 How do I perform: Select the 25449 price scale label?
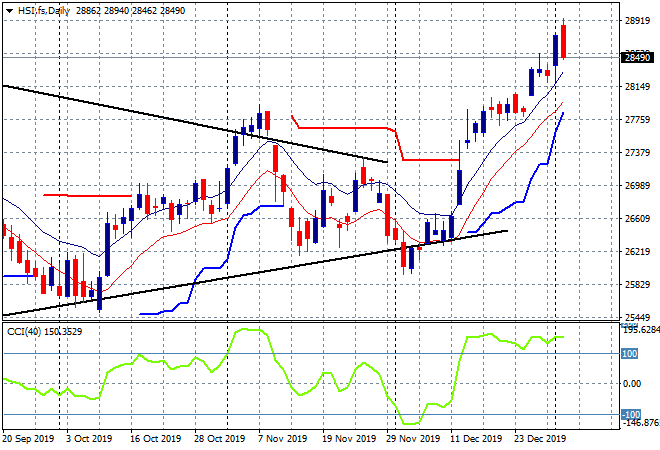tap(637, 317)
